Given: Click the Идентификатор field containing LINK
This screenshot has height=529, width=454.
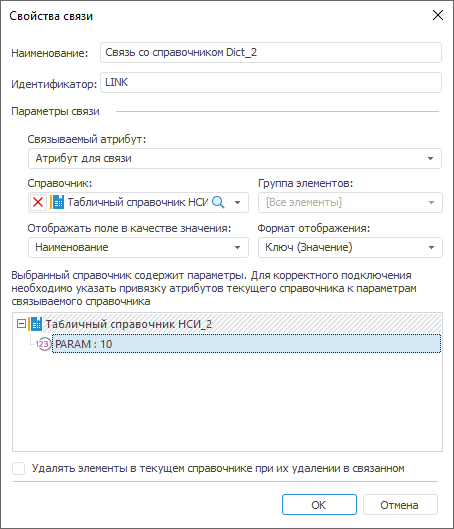Looking at the screenshot, I should click(x=271, y=83).
